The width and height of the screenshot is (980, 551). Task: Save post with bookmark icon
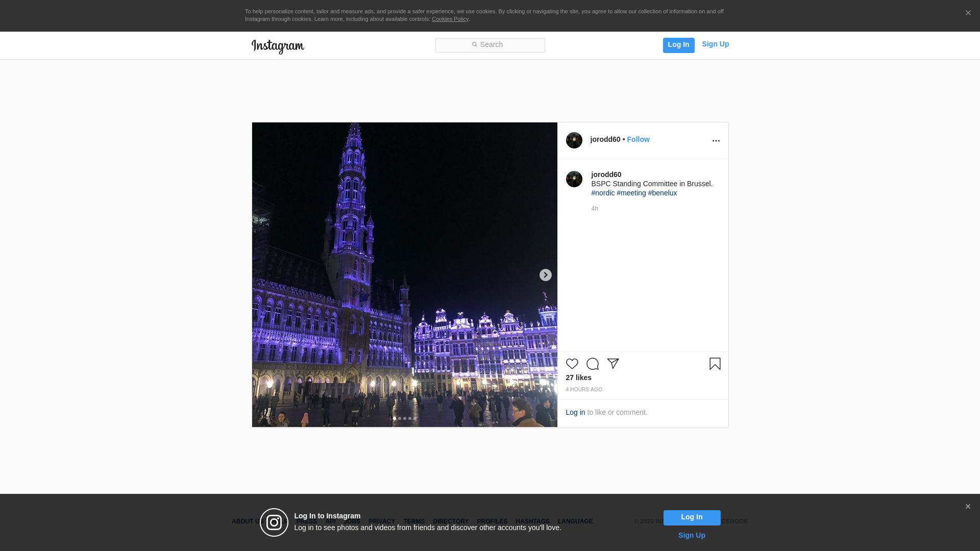coord(715,364)
